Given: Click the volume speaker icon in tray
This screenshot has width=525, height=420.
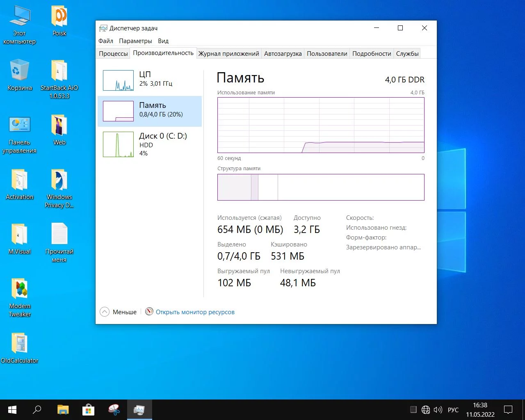Looking at the screenshot, I should (438, 410).
